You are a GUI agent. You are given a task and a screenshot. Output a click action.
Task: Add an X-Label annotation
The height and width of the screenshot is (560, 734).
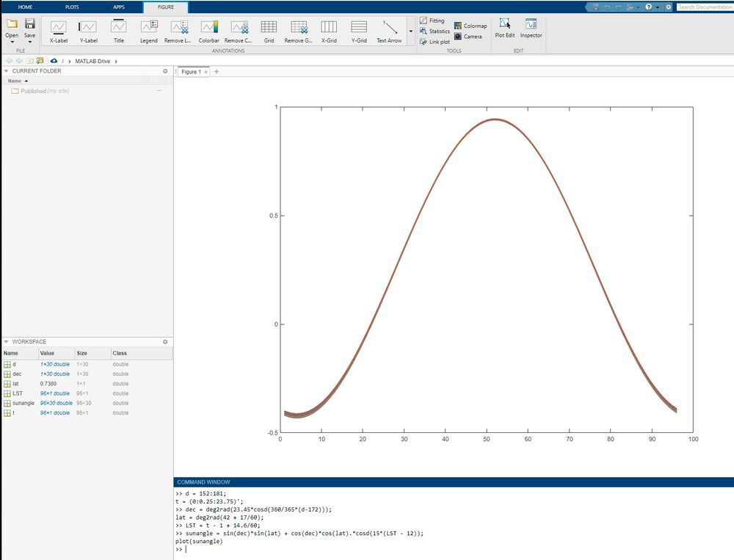[x=59, y=32]
